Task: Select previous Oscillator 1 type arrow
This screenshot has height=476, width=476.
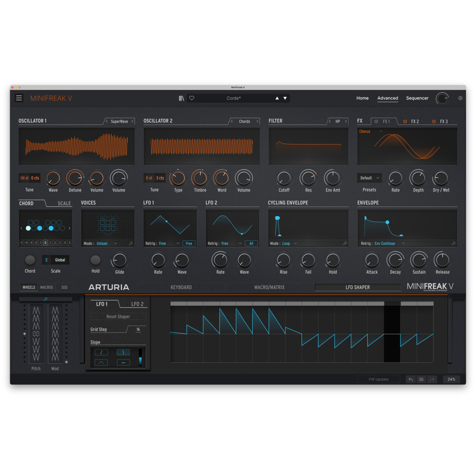Action: click(107, 121)
